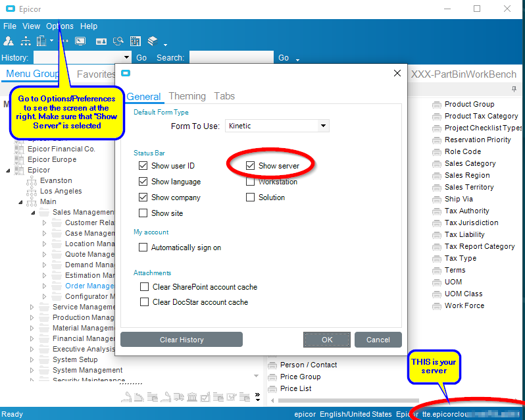Screen dimensions: 525x420
Task: Click the Product Group menu item icon
Action: point(436,105)
